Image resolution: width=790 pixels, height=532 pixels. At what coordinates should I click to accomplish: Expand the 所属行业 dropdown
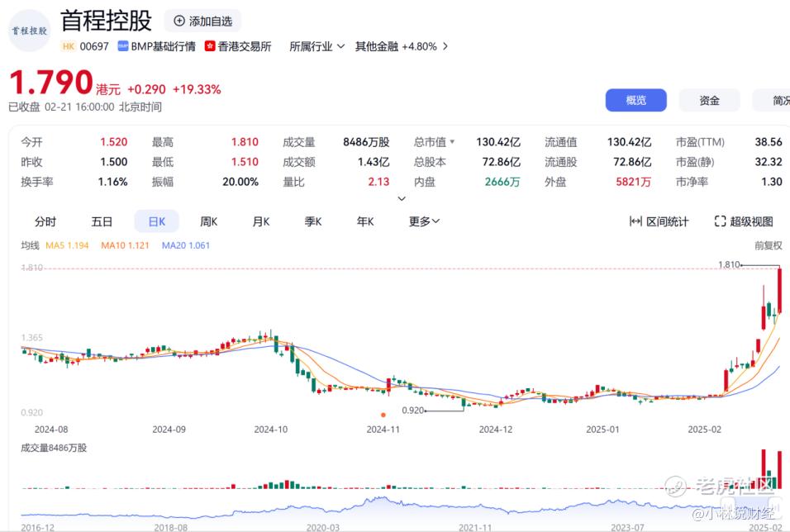[x=316, y=46]
